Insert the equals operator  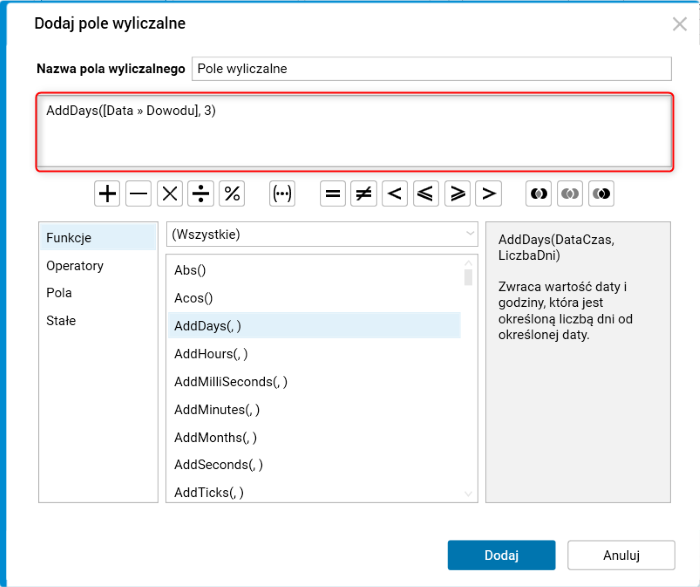(333, 194)
